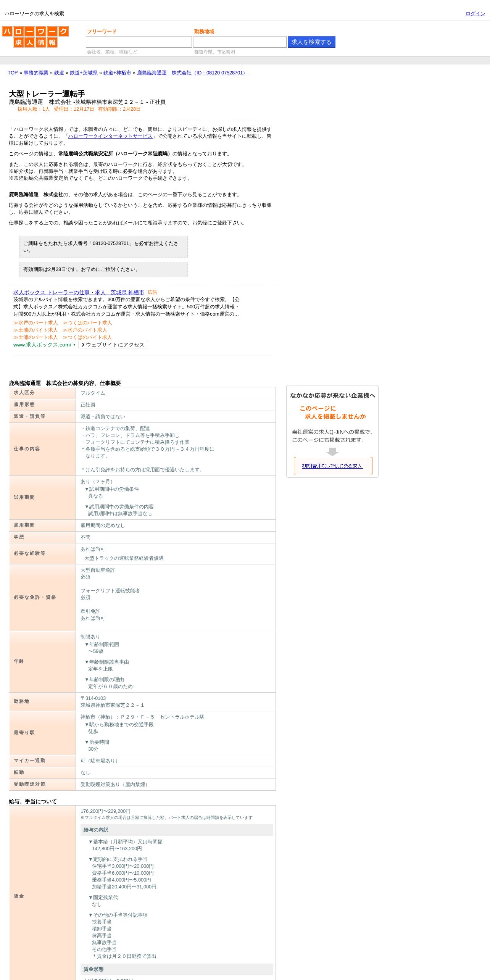Click the フルタイム cell value

pos(93,393)
